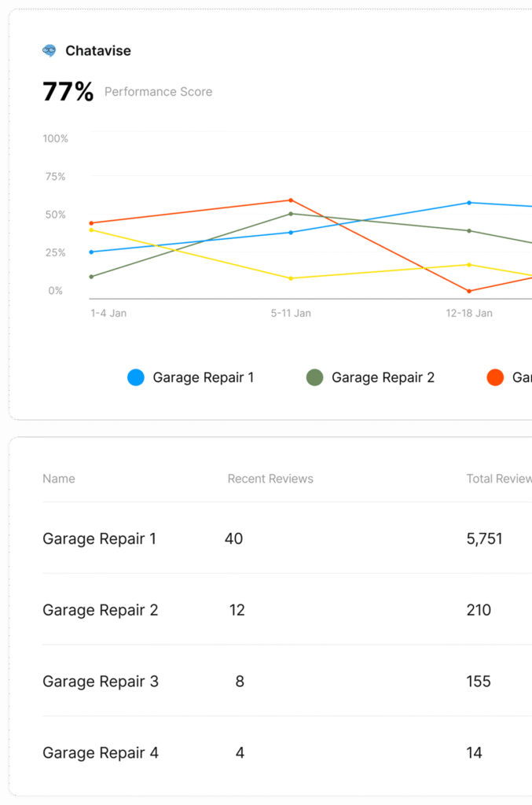
Task: Click the Garage Repair 2 legend label
Action: (x=383, y=377)
